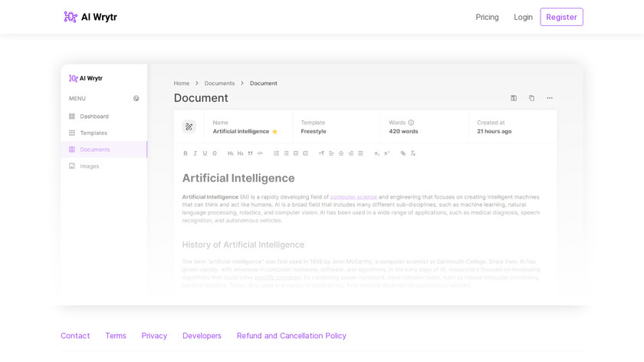The width and height of the screenshot is (644, 362).
Task: Increase indent (indent icon)
Action: click(x=306, y=153)
